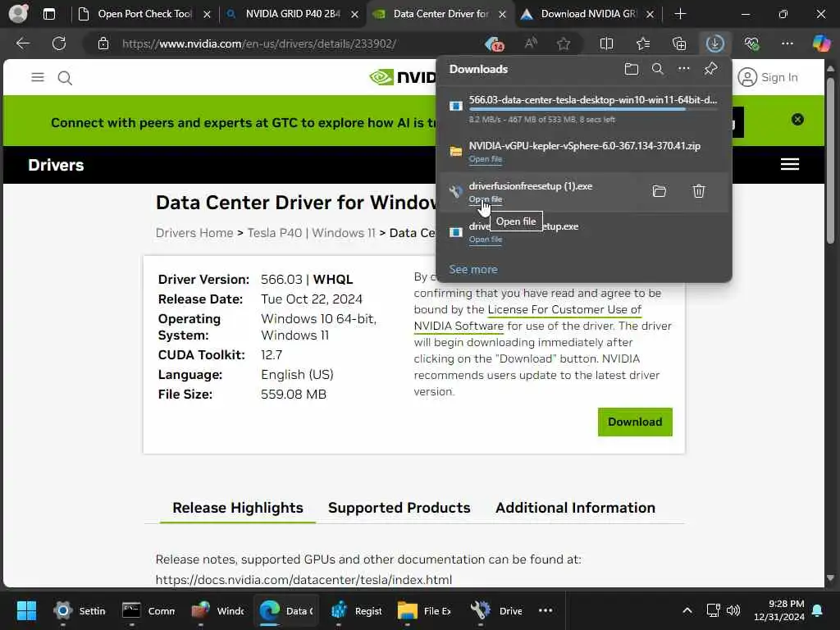This screenshot has width=840, height=630.
Task: Close the NVIDIA GRID P40 tab
Action: 354,15
